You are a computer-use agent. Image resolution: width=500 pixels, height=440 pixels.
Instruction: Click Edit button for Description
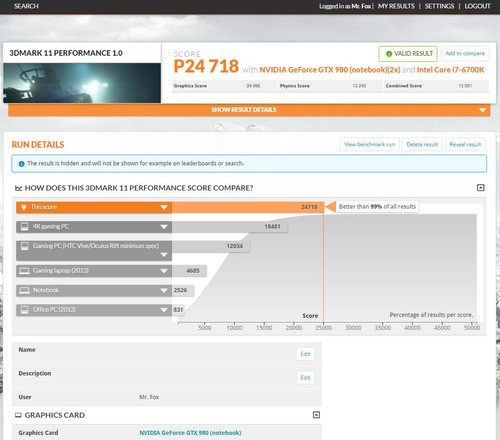(x=305, y=378)
